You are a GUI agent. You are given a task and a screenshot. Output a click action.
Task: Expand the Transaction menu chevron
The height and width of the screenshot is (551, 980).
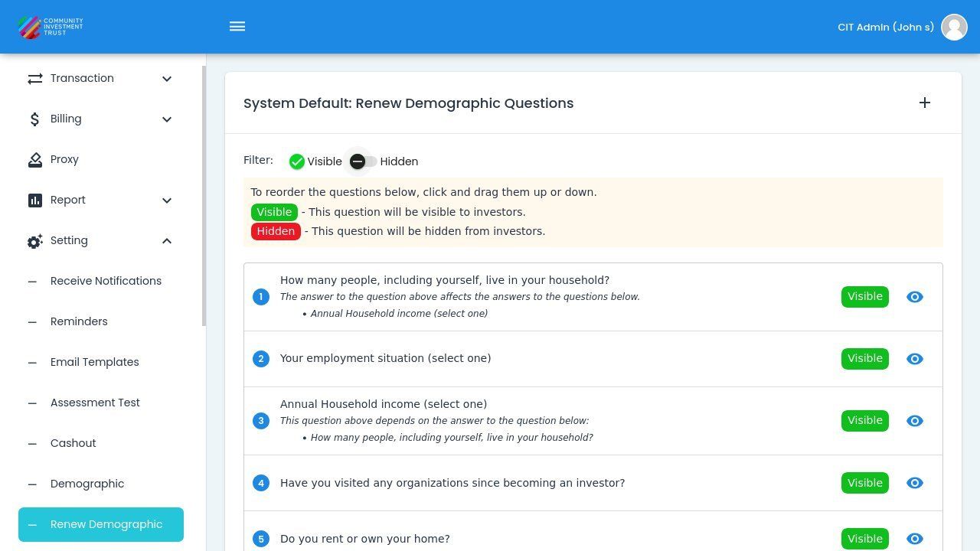[x=167, y=78]
